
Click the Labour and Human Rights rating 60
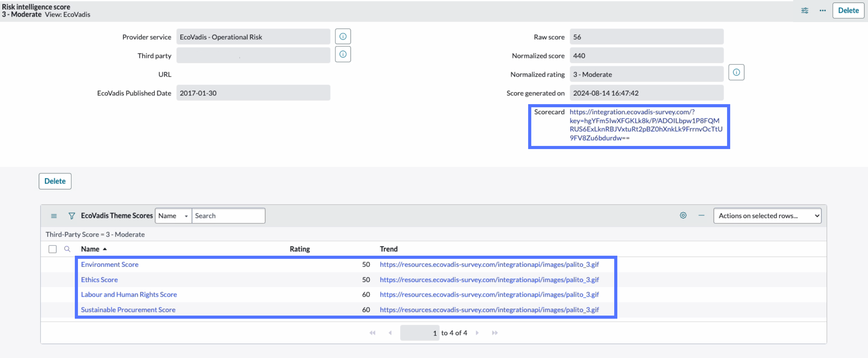coord(366,294)
